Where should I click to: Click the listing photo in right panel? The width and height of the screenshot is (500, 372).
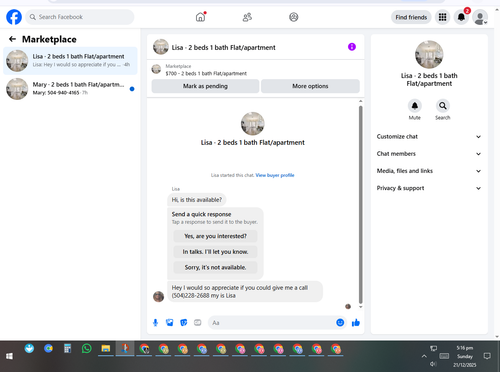429,55
